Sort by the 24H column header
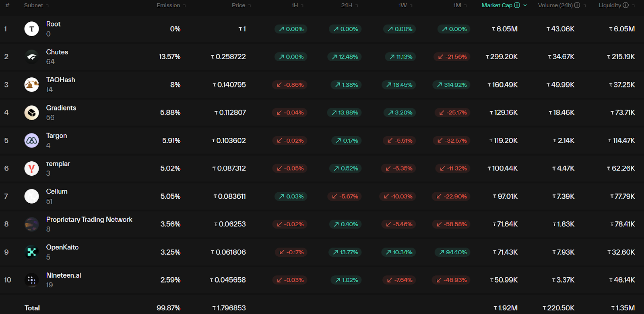 (x=347, y=5)
